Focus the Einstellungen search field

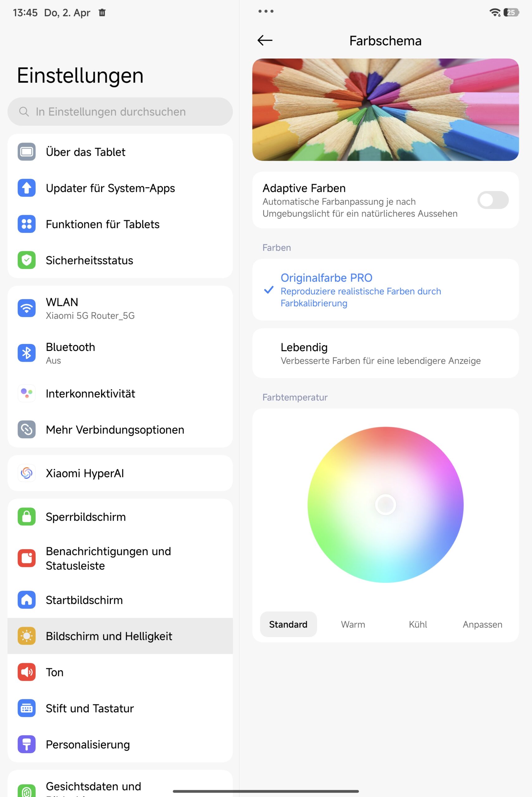[x=120, y=112]
